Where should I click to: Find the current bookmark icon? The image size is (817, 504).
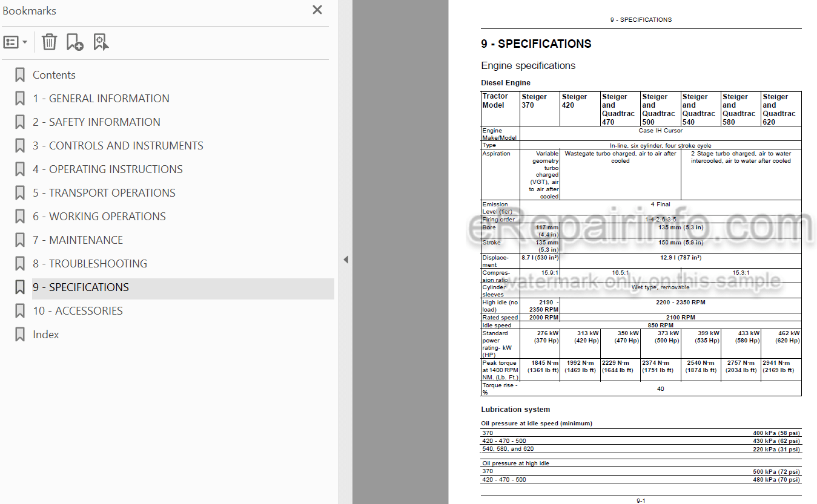coord(101,42)
